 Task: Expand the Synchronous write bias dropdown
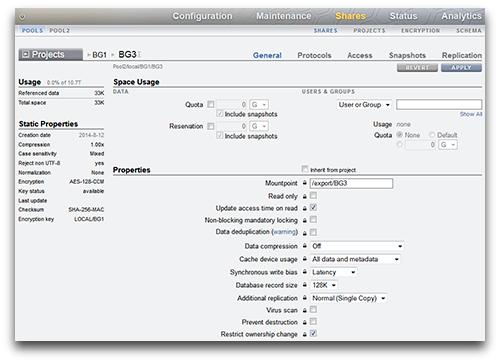334,272
